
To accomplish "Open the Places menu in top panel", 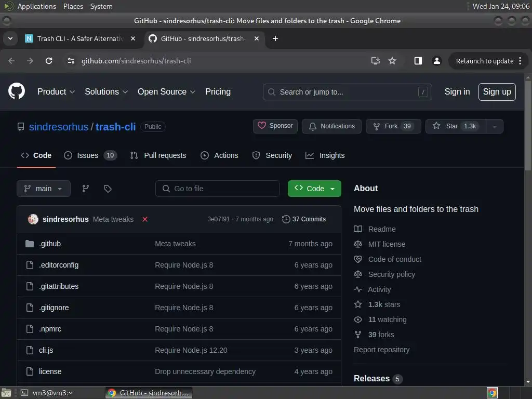I will [73, 6].
